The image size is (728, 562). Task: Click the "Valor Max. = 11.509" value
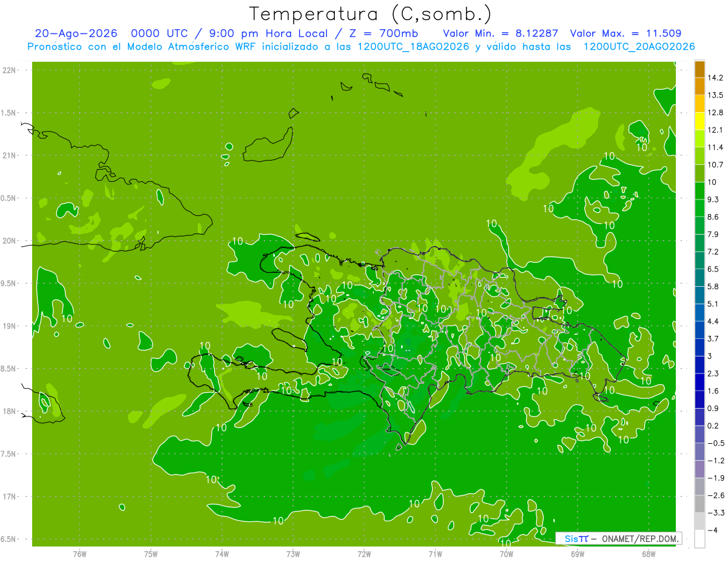(x=626, y=33)
